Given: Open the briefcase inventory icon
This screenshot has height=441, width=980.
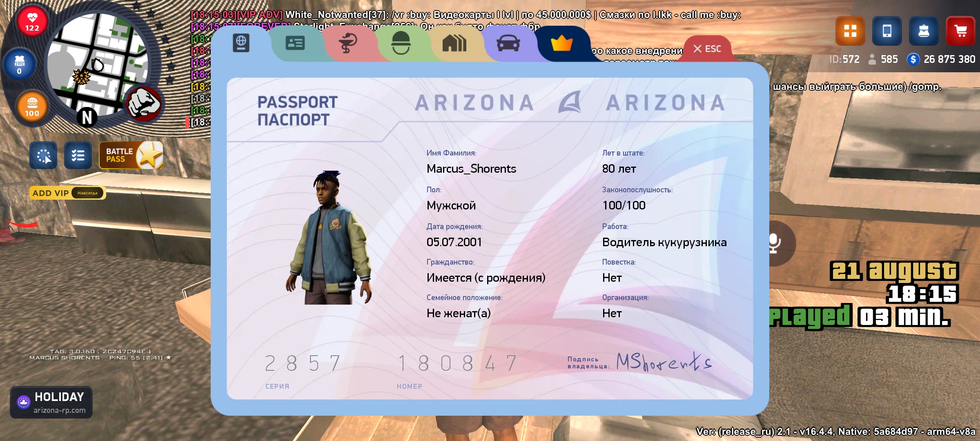Looking at the screenshot, I should point(924,31).
